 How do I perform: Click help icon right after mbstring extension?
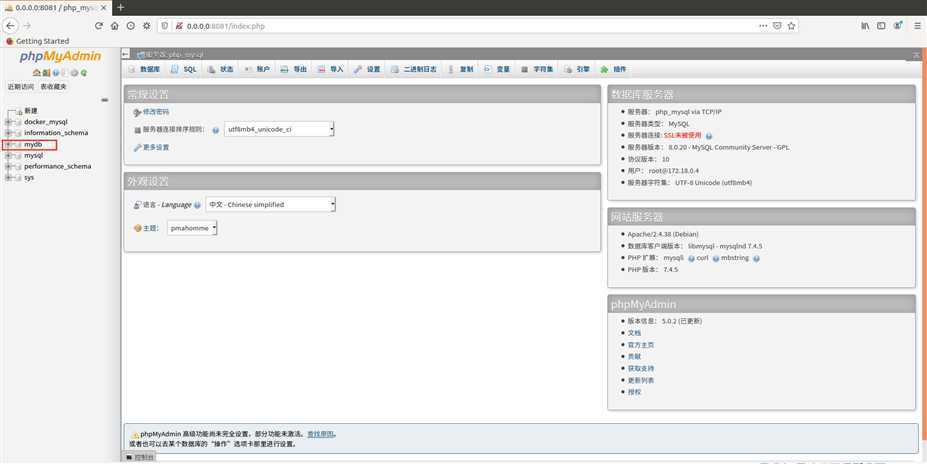(756, 258)
